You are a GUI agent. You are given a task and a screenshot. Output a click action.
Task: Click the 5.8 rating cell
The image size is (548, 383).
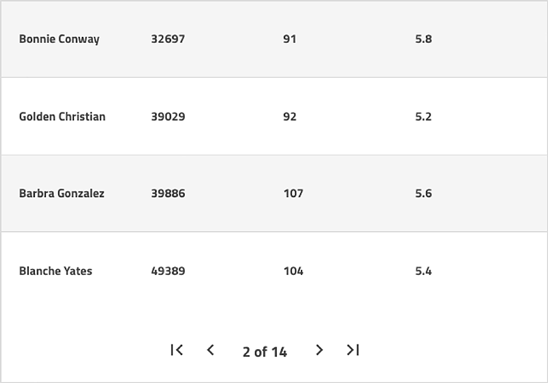click(x=424, y=39)
